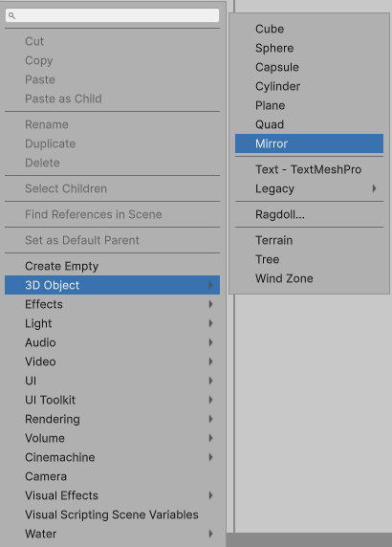
Task: Open the Light submenu
Action: click(112, 323)
